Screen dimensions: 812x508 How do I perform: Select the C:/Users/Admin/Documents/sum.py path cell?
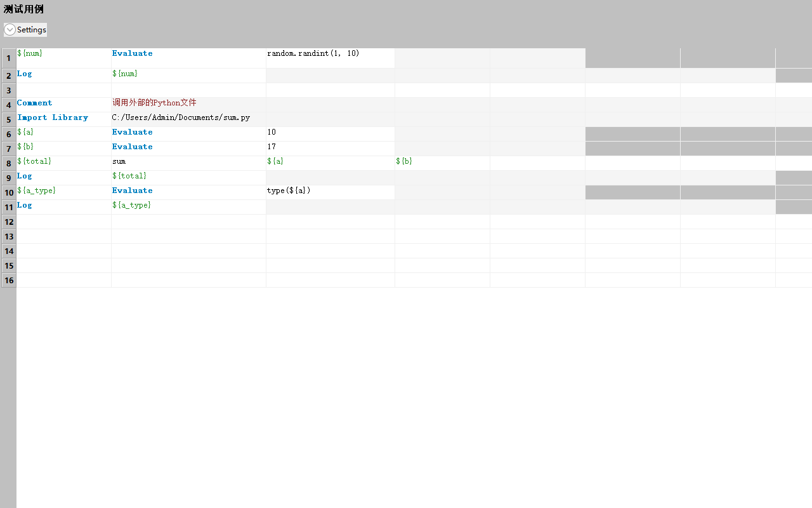(x=188, y=119)
